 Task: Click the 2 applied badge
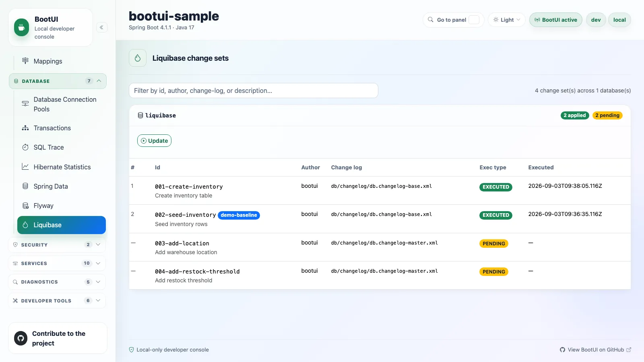tap(575, 115)
